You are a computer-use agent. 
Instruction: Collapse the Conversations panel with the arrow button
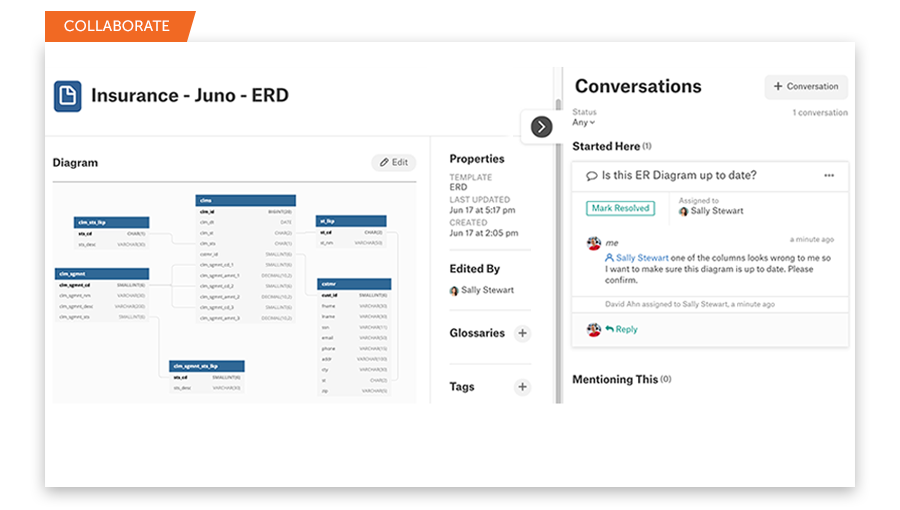coord(541,127)
